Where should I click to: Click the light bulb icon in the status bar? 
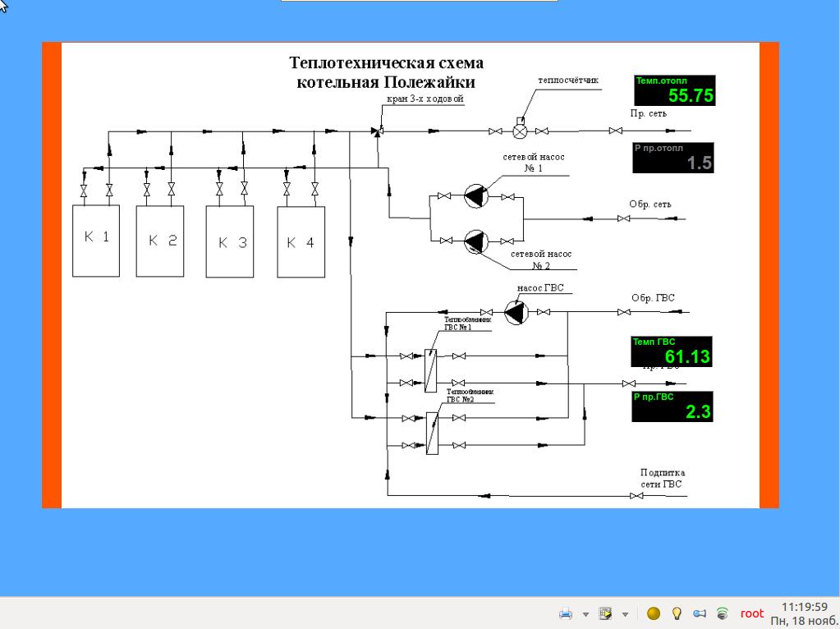coord(677,613)
